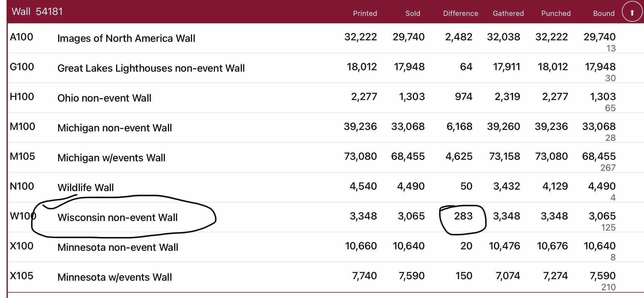
Task: Click product code X105
Action: [x=21, y=276]
